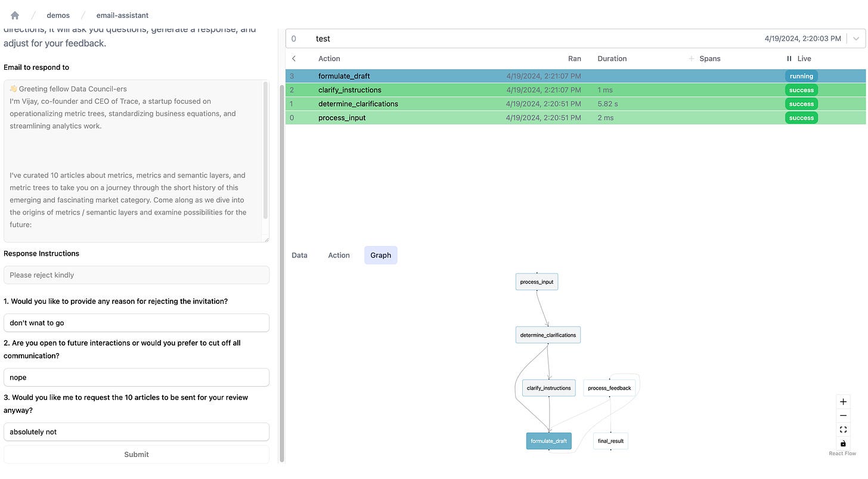The width and height of the screenshot is (868, 479).
Task: Click the formulate_draft node in the graph
Action: click(548, 441)
